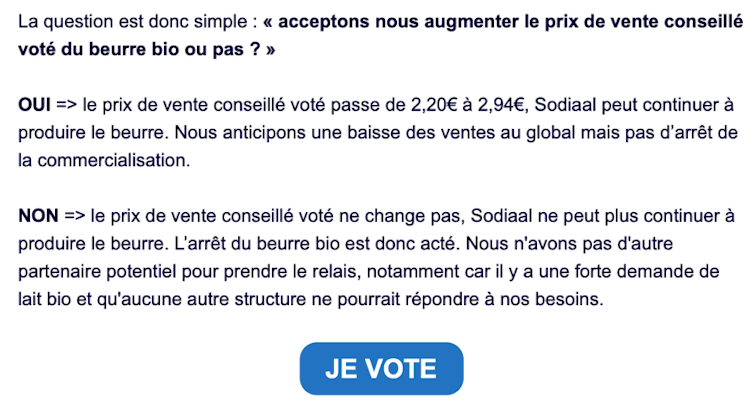Screen dimensions: 754x405
Task: Click the arrow '=>' after OUI
Action: [66, 105]
